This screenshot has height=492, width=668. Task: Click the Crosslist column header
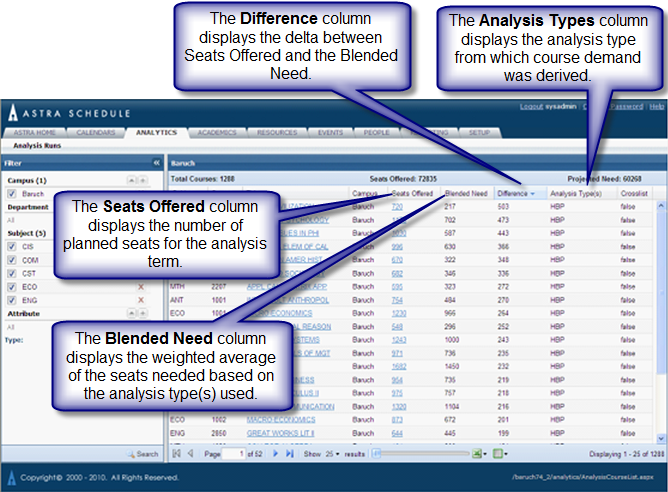[x=634, y=193]
